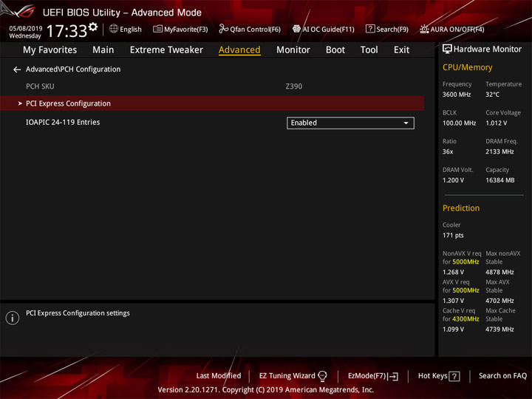The height and width of the screenshot is (399, 532).
Task: Click the 36x ratio value
Action: coord(448,151)
